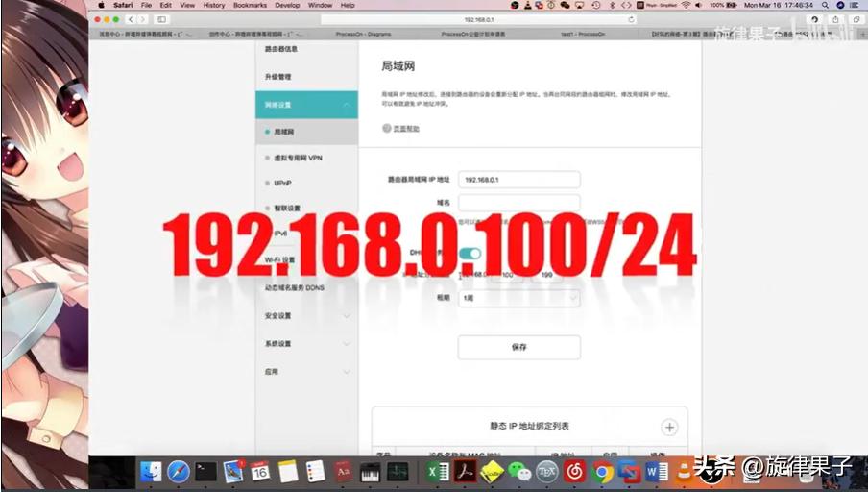868x492 pixels.
Task: Select 局域网 in the sidebar
Action: [306, 132]
